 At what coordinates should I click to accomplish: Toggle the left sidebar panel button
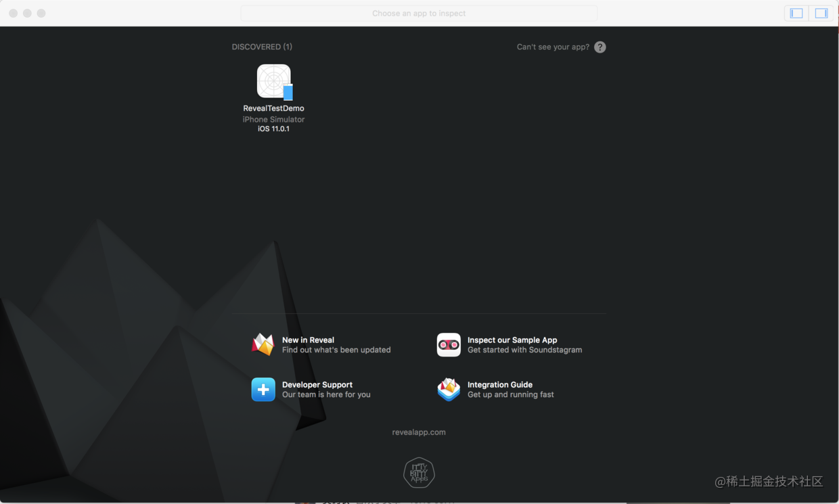tap(796, 13)
